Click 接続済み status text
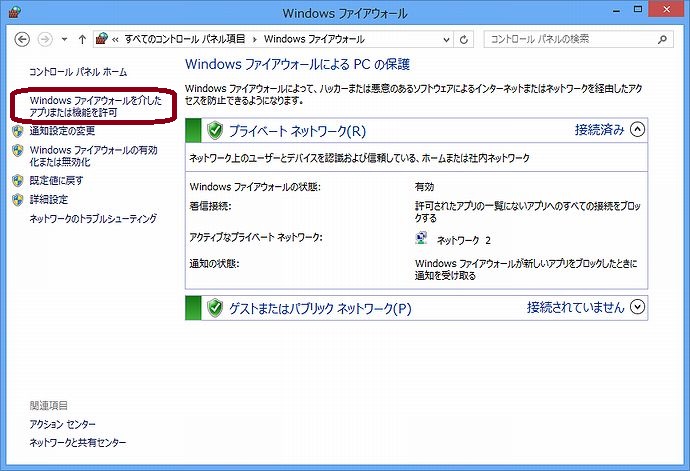The image size is (690, 471). pyautogui.click(x=599, y=129)
